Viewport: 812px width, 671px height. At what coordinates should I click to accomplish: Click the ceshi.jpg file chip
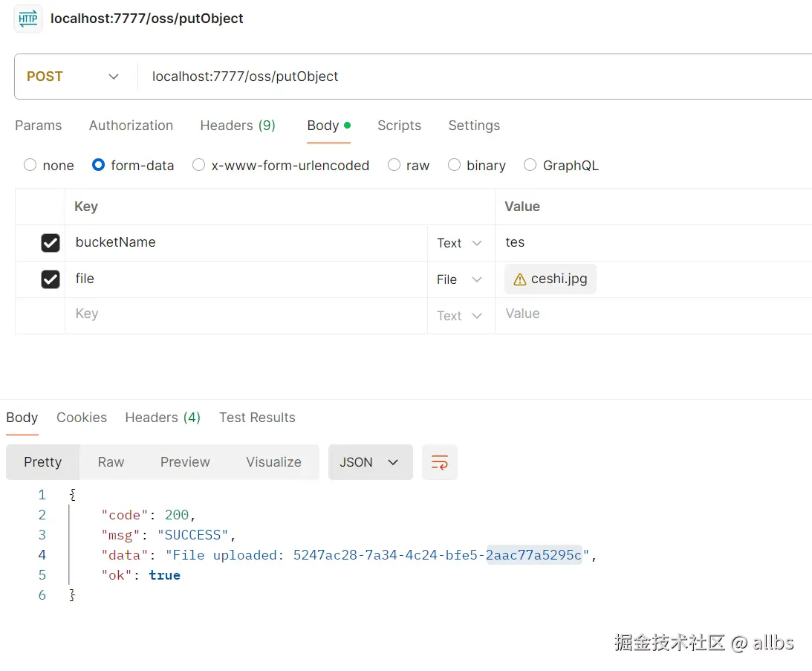click(x=550, y=279)
